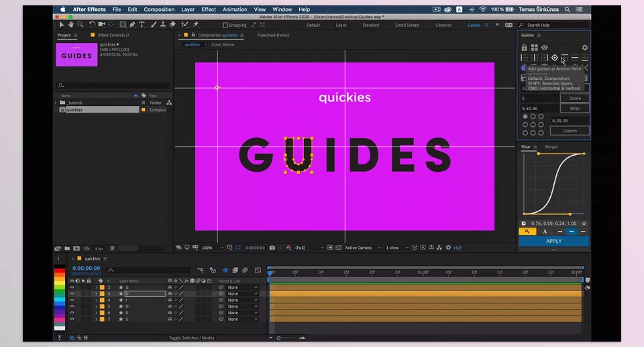Click the Search Help field
The width and height of the screenshot is (644, 347).
pos(553,25)
